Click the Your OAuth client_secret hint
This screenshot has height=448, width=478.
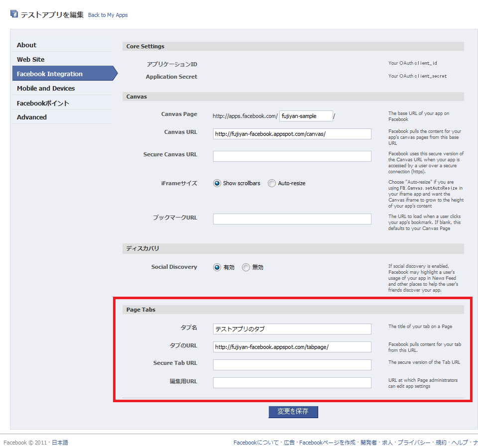tap(417, 76)
